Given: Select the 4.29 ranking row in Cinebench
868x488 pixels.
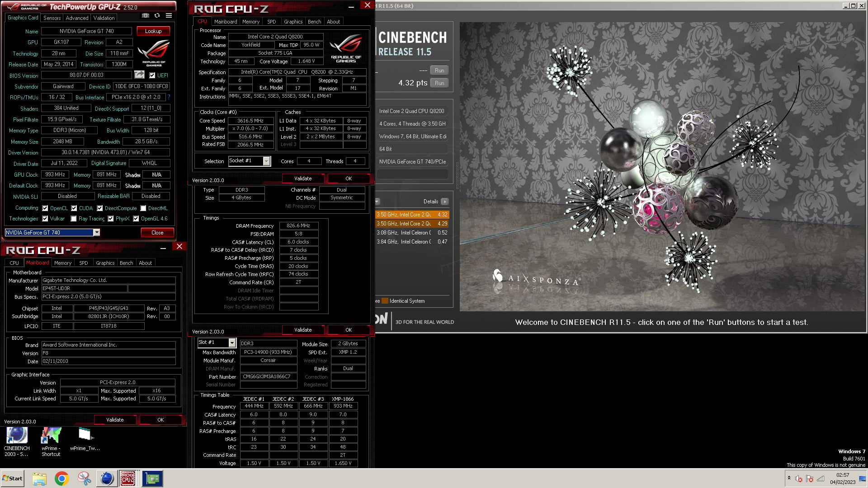Looking at the screenshot, I should tap(412, 224).
